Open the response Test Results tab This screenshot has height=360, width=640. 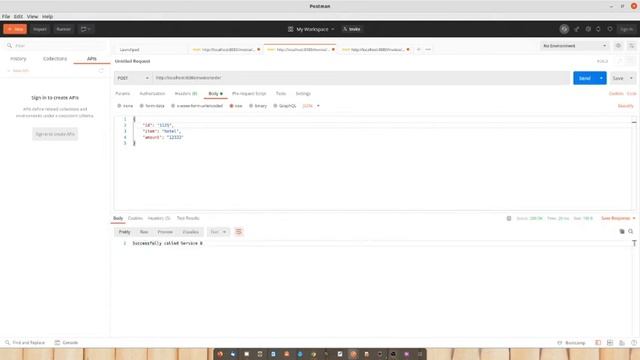(188, 218)
